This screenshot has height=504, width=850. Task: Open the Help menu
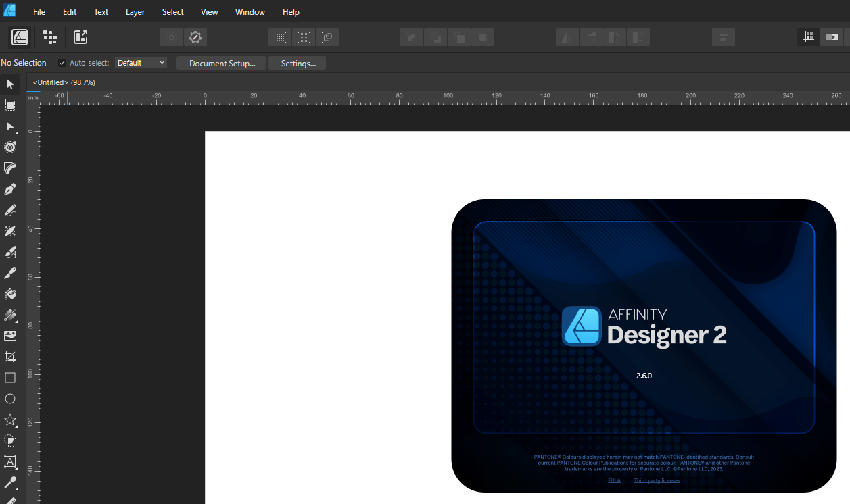pyautogui.click(x=291, y=12)
